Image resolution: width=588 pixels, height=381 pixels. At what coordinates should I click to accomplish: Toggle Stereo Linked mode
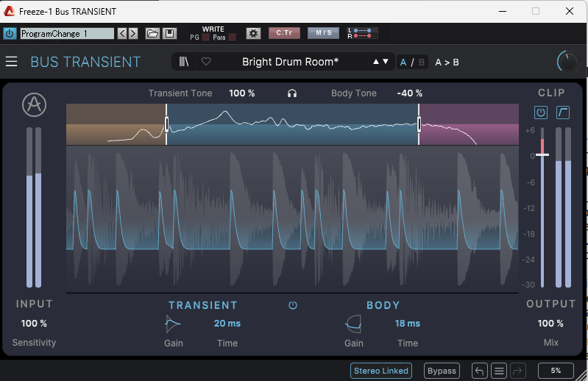coord(381,371)
